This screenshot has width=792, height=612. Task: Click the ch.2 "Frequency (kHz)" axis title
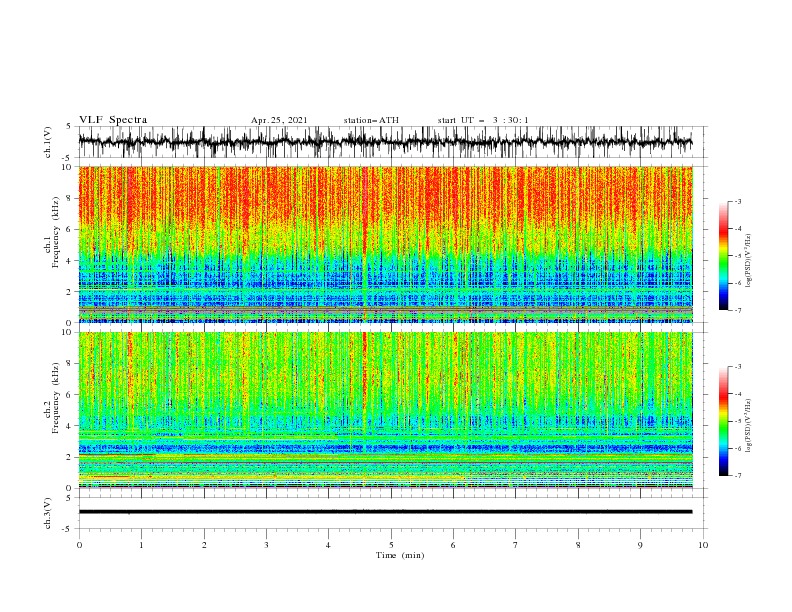click(x=55, y=398)
